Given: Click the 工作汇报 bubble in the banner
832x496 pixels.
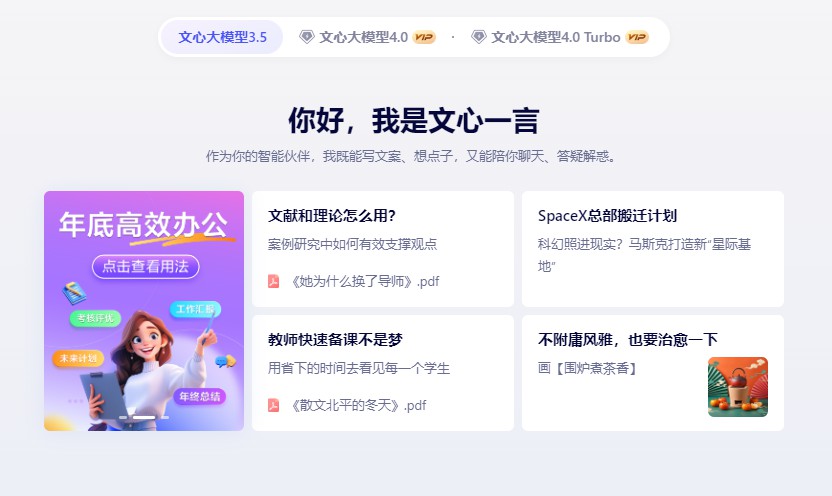Looking at the screenshot, I should click(195, 309).
